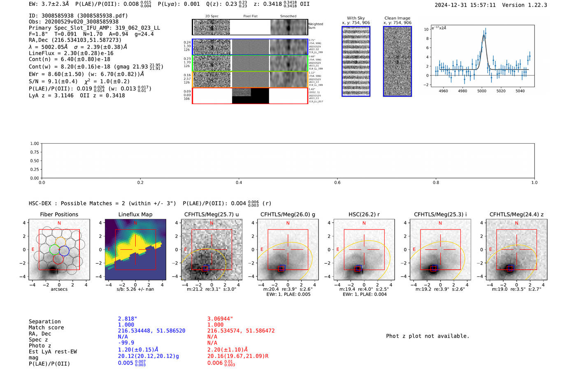
Task: Click the 'EWr: 1, PLAE: 0.005' caption
Action: pyautogui.click(x=288, y=294)
